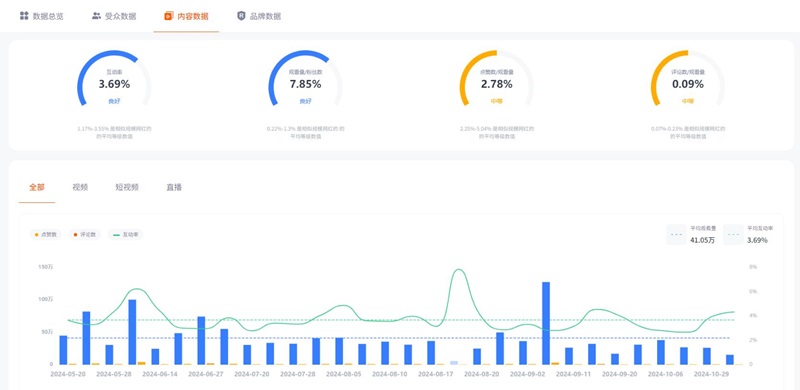Click the tallest blue bar at 2024-09-02

click(546, 323)
